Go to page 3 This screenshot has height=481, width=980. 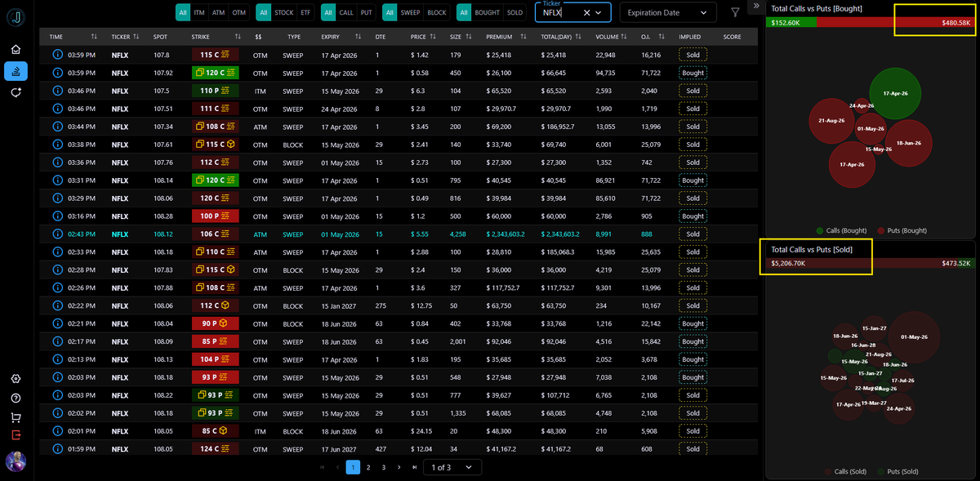[x=384, y=467]
